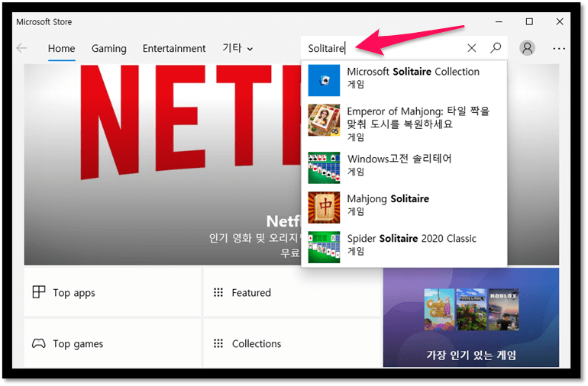The width and height of the screenshot is (588, 386).
Task: Click the Microsoft Solitaire Collection app icon
Action: coord(324,80)
